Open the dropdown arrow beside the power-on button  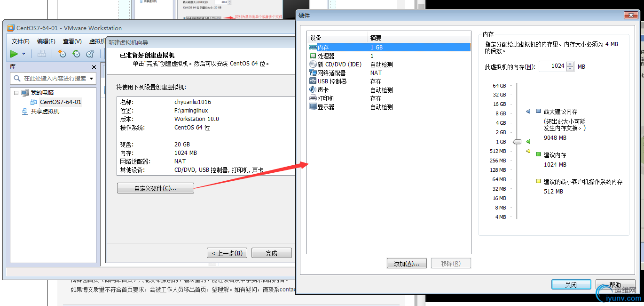[24, 54]
